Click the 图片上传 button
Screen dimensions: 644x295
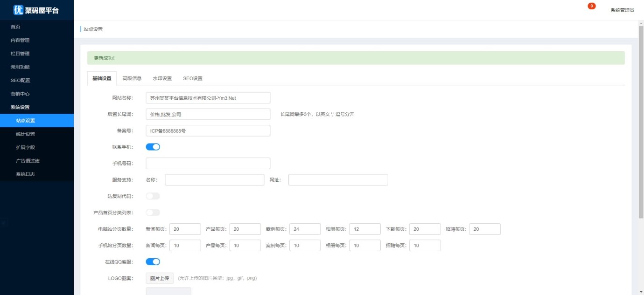click(x=160, y=278)
